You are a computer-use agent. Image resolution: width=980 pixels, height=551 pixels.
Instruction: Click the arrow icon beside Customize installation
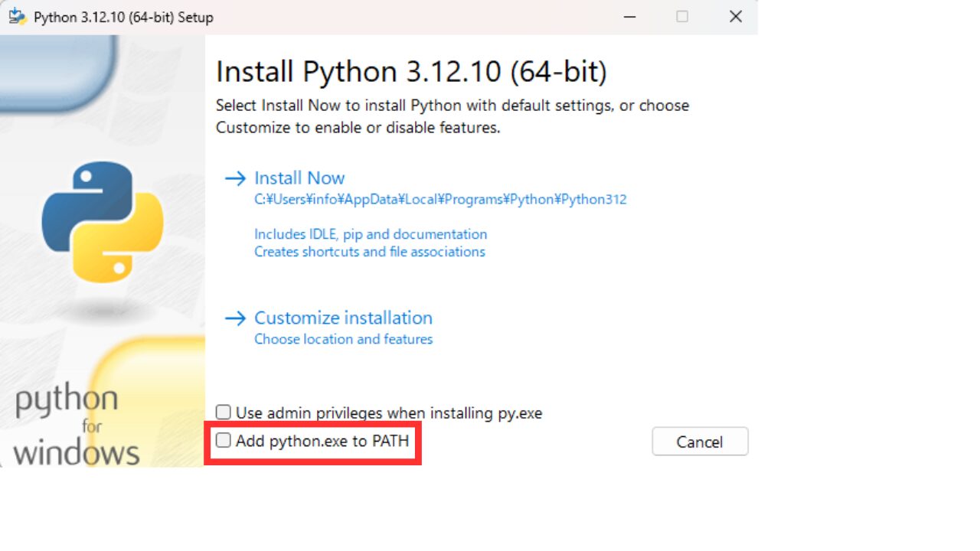pos(234,318)
